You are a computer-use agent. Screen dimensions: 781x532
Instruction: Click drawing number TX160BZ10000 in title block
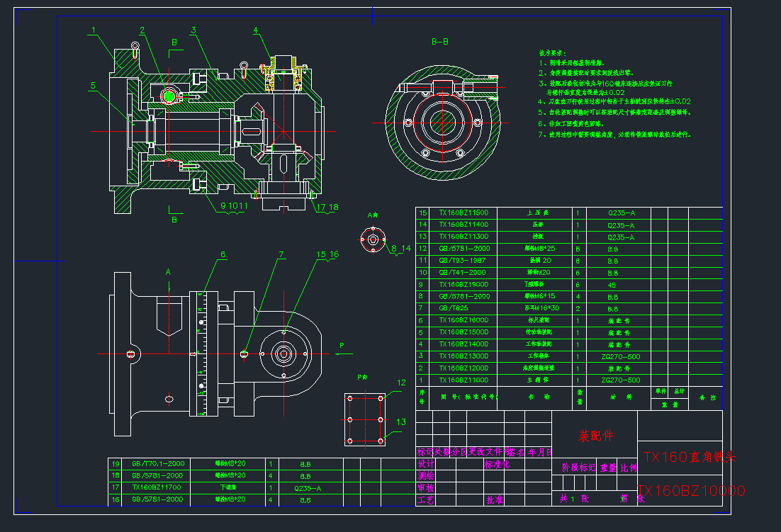tap(691, 490)
